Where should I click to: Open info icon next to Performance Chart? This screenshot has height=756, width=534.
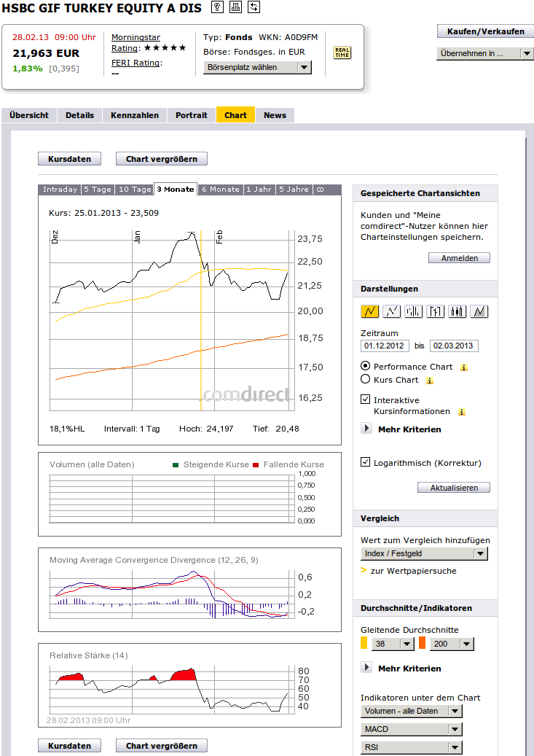[x=463, y=367]
